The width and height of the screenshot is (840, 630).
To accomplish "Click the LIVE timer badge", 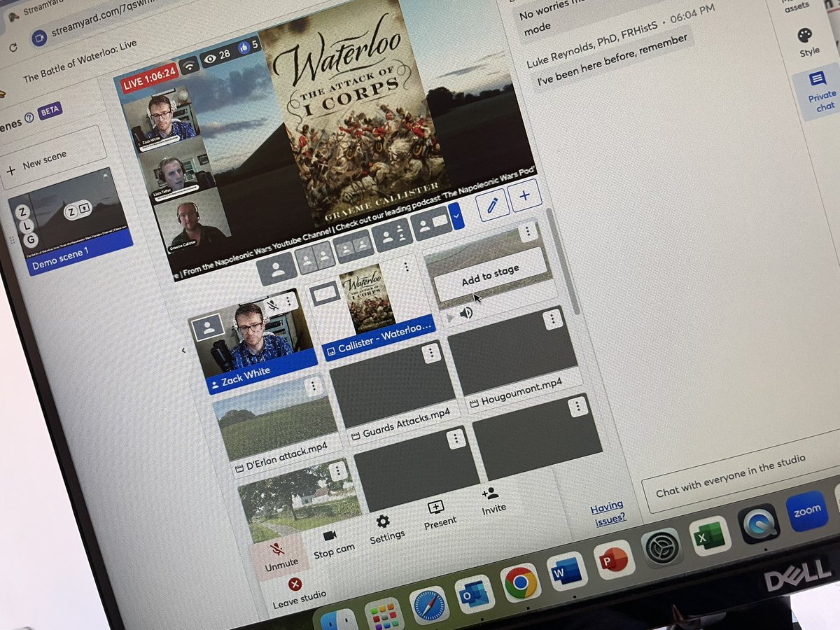I will 149,78.
